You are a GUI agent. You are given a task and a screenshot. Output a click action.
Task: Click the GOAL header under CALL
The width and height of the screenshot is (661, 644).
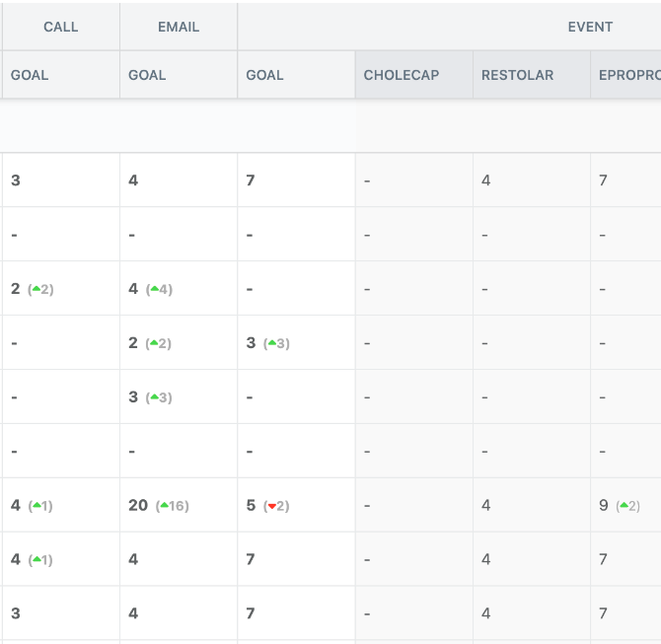[x=30, y=75]
